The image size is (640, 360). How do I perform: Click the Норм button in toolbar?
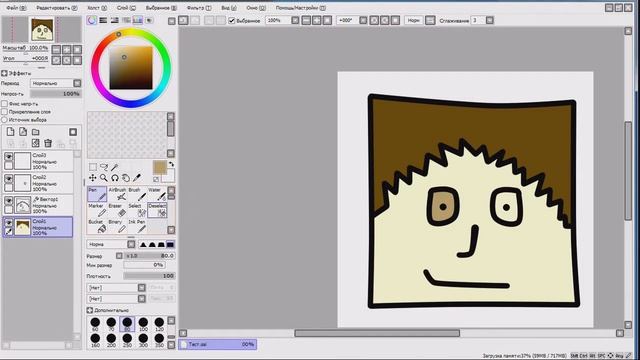point(413,20)
